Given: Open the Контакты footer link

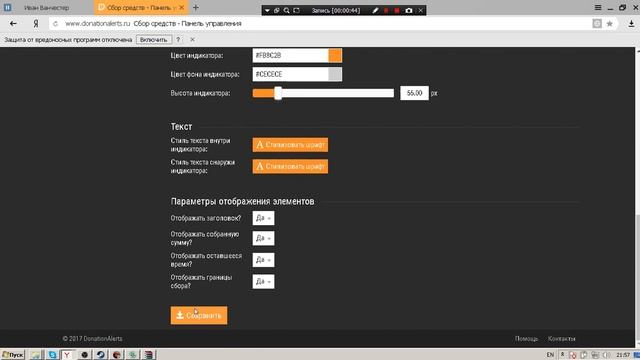Looking at the screenshot, I should coord(562,339).
